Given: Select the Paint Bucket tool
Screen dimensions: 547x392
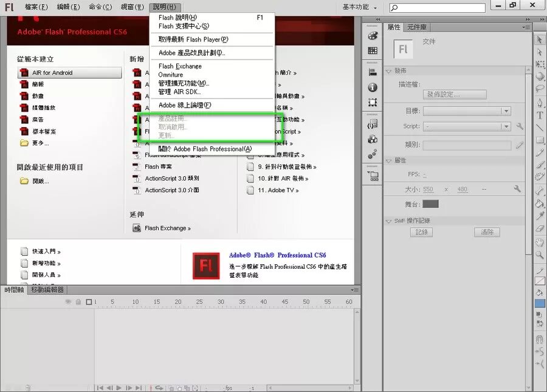Looking at the screenshot, I should pyautogui.click(x=540, y=204).
